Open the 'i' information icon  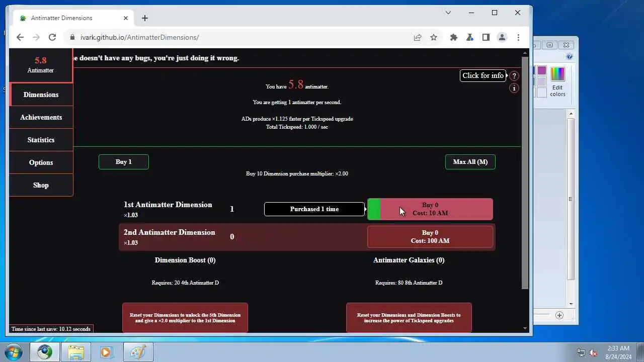tap(514, 88)
